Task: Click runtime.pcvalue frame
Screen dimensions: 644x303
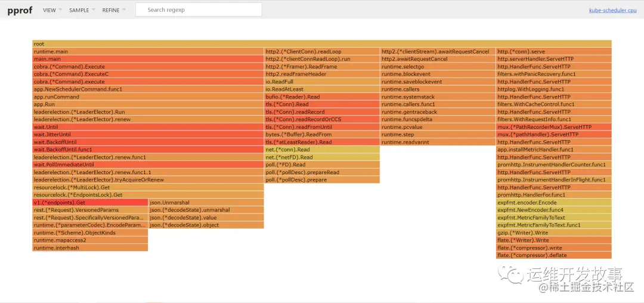Action: pyautogui.click(x=438, y=127)
